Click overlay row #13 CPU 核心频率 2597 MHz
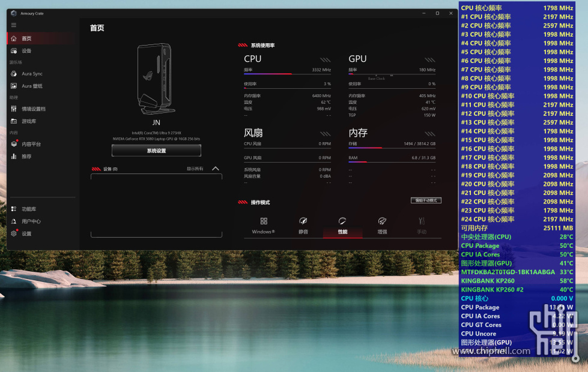588x372 pixels. (517, 122)
